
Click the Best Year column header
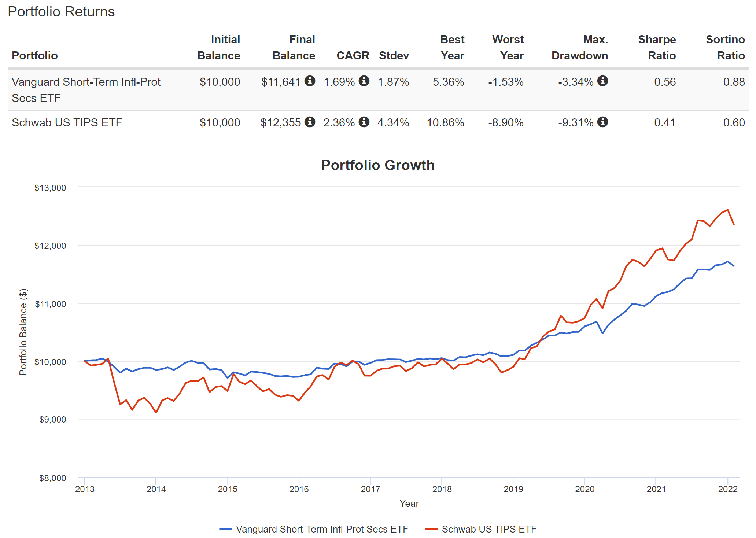pos(452,47)
